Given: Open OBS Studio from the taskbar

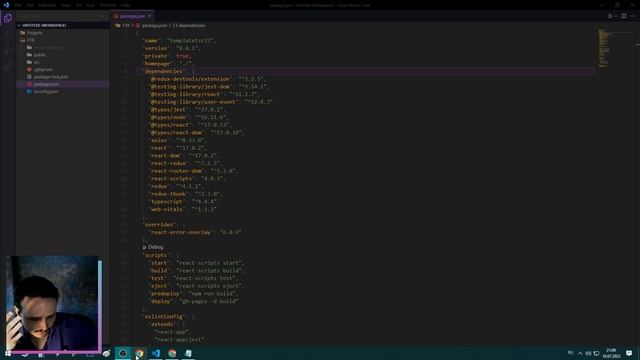Looking at the screenshot, I should click(x=123, y=353).
